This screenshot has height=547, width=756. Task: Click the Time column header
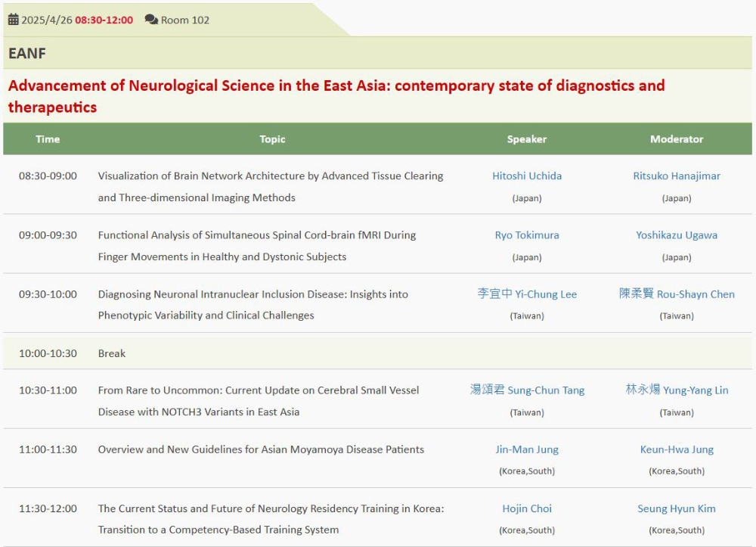48,139
